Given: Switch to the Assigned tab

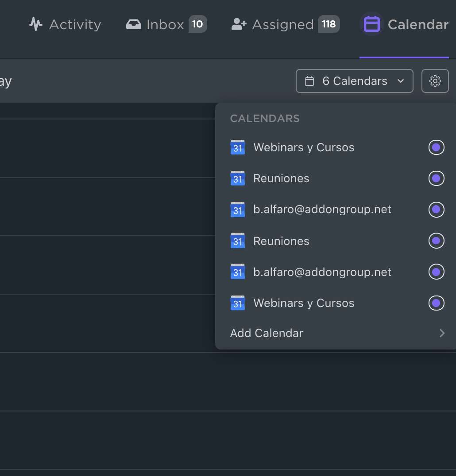Looking at the screenshot, I should point(285,24).
